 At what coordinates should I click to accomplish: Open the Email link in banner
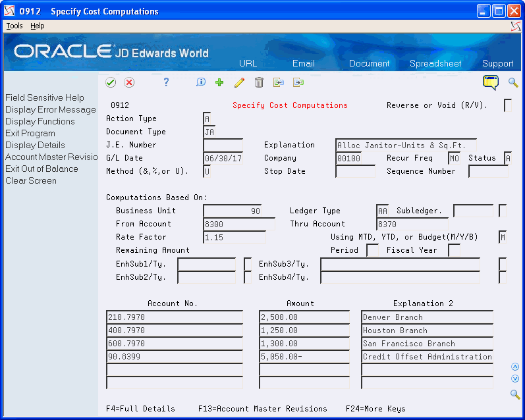(304, 63)
